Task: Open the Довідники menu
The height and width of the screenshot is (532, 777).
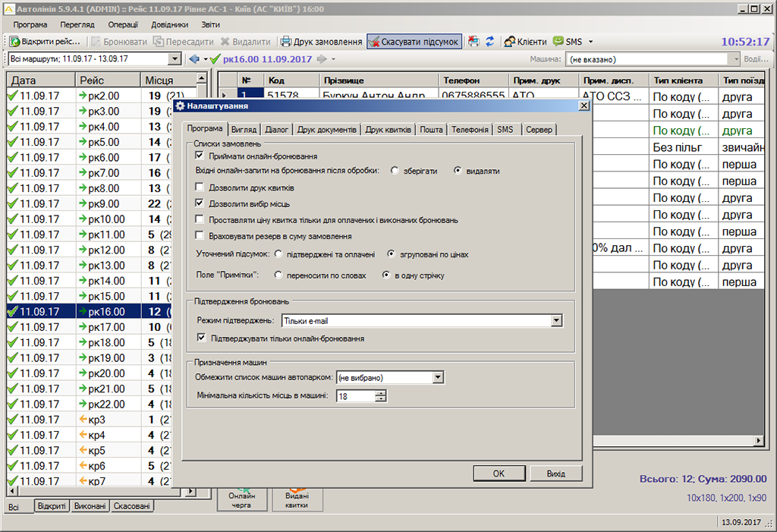Action: point(169,24)
